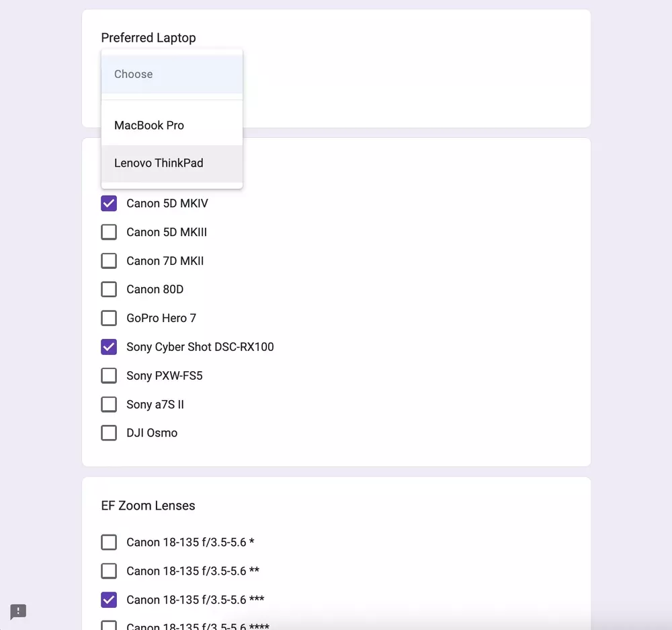This screenshot has height=630, width=672.
Task: Choose Lenovo ThinkPad from laptop dropdown
Action: 172,163
